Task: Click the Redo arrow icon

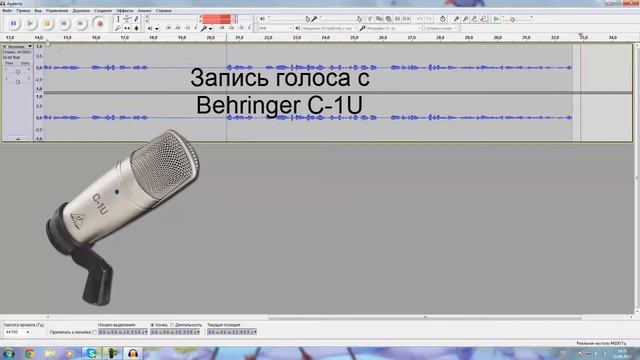Action: [x=429, y=19]
